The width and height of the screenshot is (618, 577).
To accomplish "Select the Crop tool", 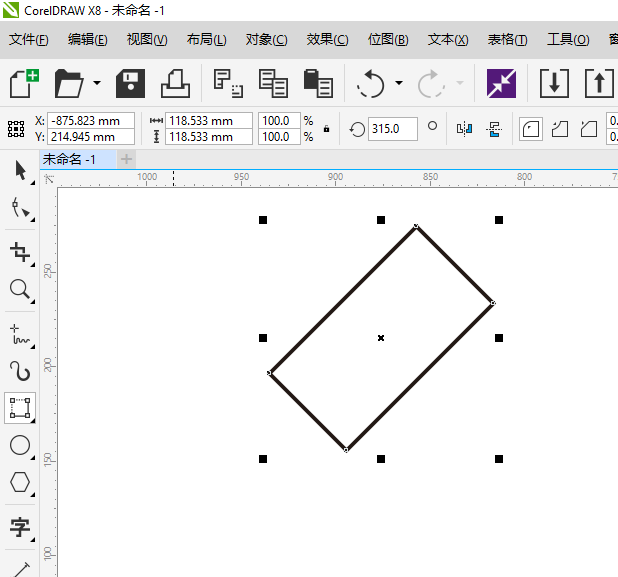I will pyautogui.click(x=20, y=251).
